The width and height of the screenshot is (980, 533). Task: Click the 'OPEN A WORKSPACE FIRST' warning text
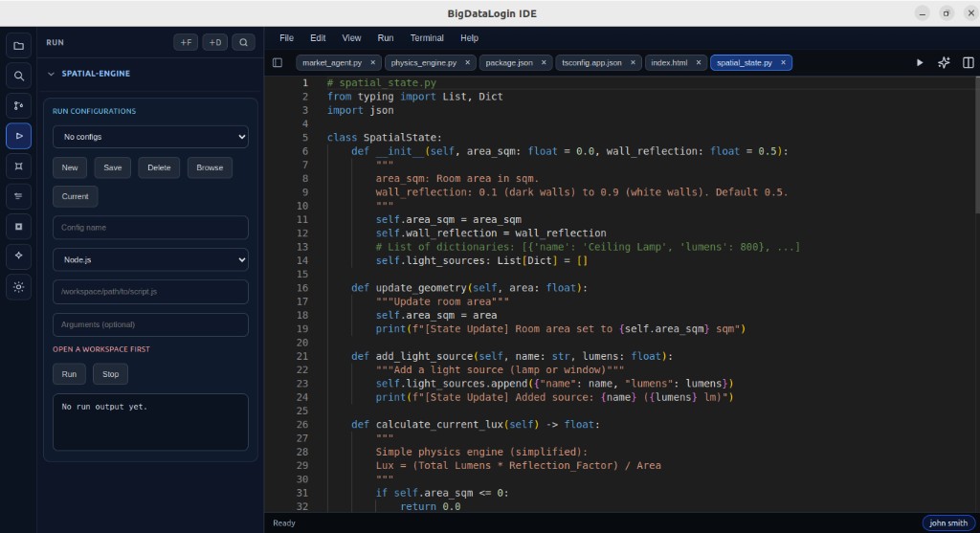pyautogui.click(x=101, y=349)
